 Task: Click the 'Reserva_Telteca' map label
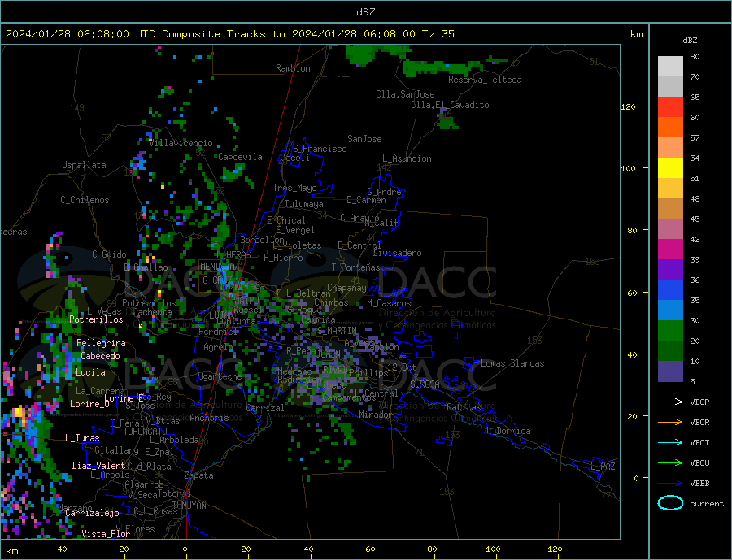coord(485,80)
